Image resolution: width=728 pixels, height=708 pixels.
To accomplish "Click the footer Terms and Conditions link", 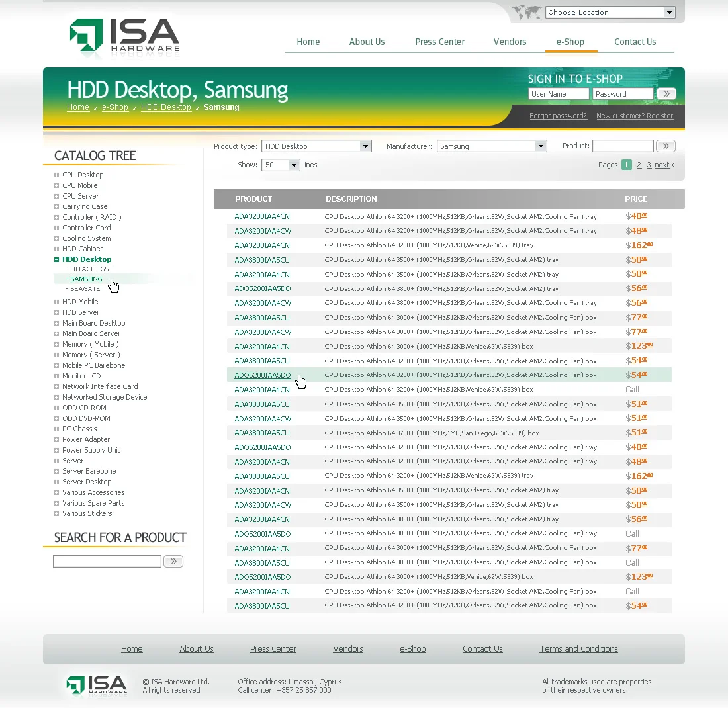I will [578, 649].
